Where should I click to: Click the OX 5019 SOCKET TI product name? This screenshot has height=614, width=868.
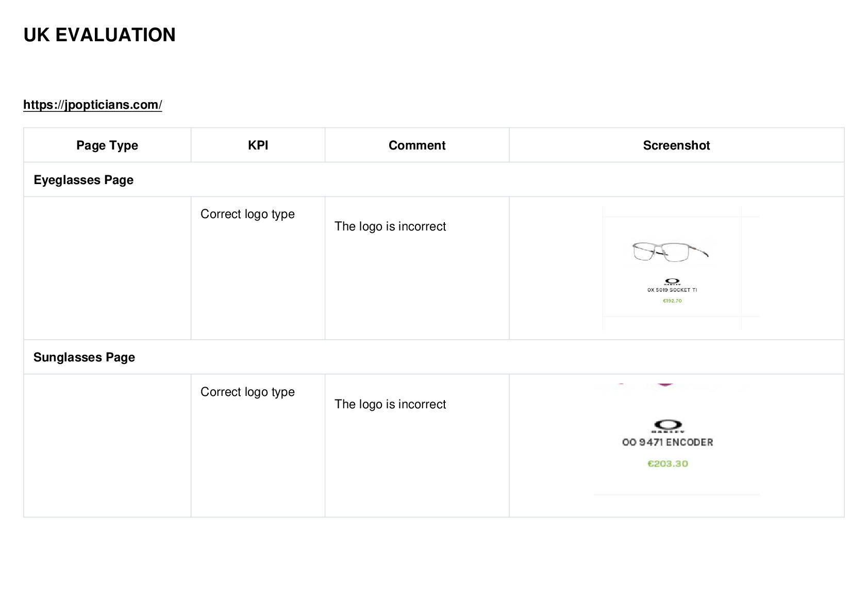(x=672, y=290)
